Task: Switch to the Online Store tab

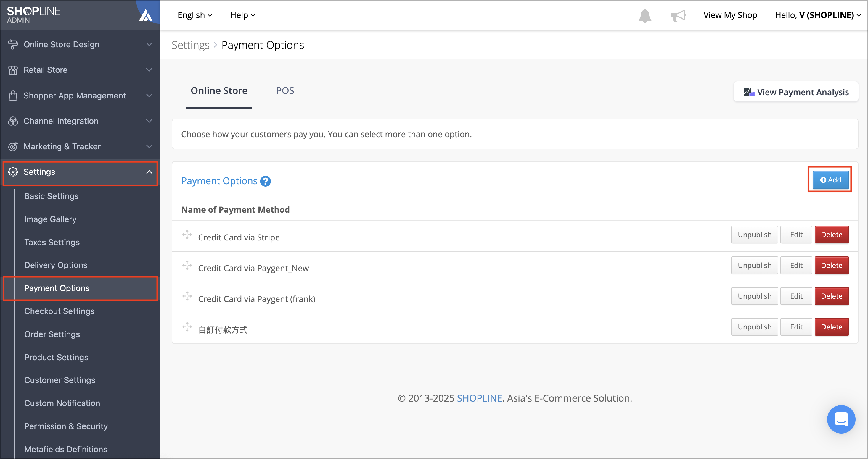Action: click(219, 90)
